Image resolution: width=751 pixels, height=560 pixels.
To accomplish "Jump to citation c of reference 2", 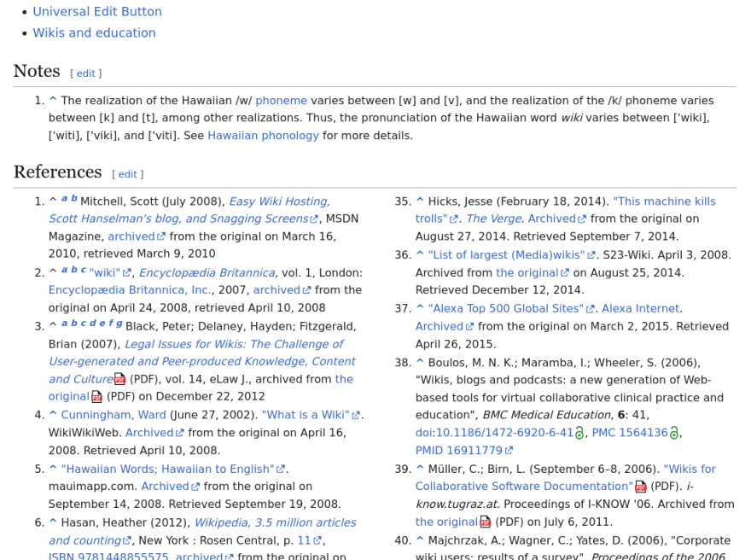I will click(x=84, y=270).
